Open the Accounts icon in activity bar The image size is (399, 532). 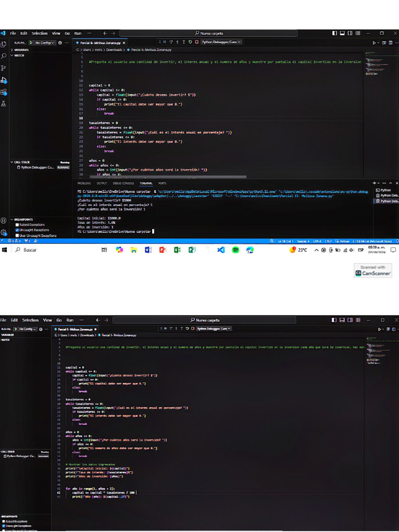click(4, 221)
